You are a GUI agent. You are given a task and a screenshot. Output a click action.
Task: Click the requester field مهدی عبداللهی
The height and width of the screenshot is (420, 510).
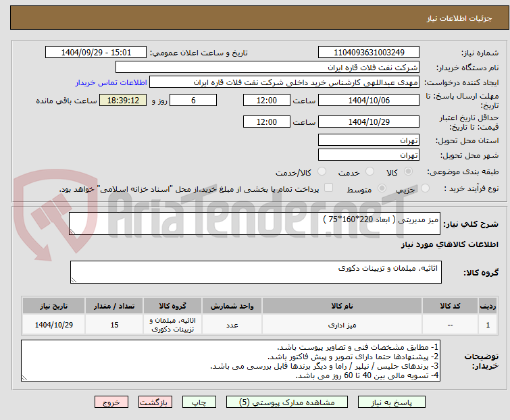284,82
